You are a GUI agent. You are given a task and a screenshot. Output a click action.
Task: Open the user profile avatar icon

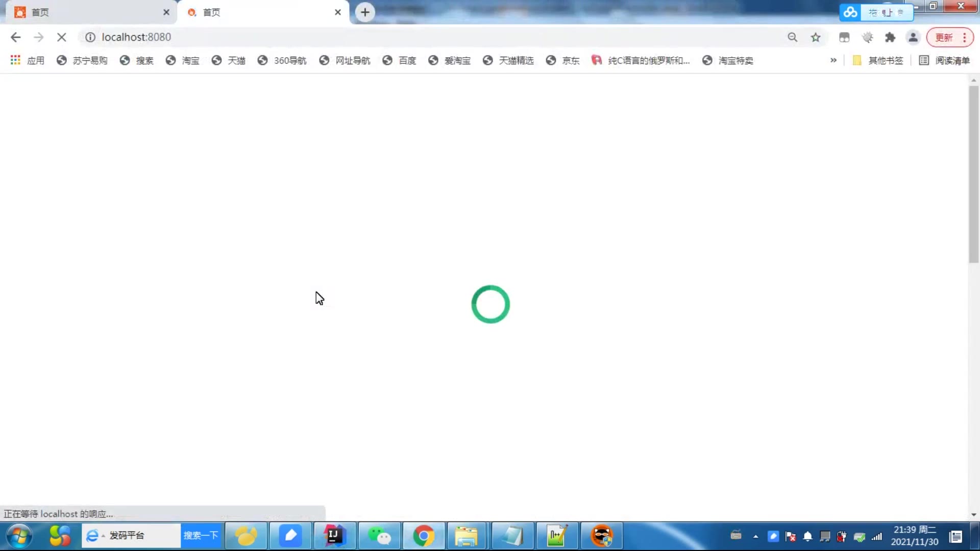[913, 37]
